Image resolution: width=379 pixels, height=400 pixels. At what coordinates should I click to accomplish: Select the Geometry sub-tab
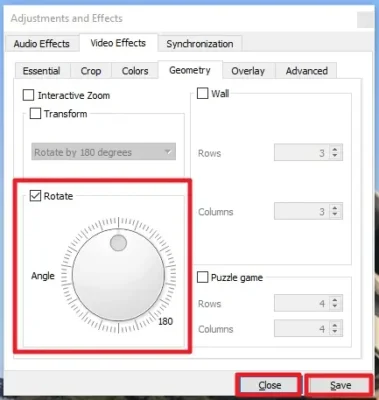click(190, 70)
